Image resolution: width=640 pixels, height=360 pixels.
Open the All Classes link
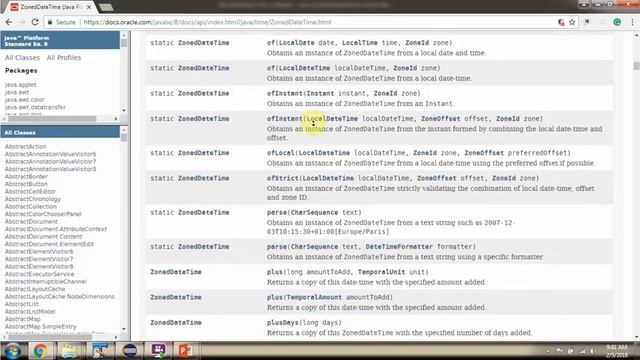coord(22,58)
